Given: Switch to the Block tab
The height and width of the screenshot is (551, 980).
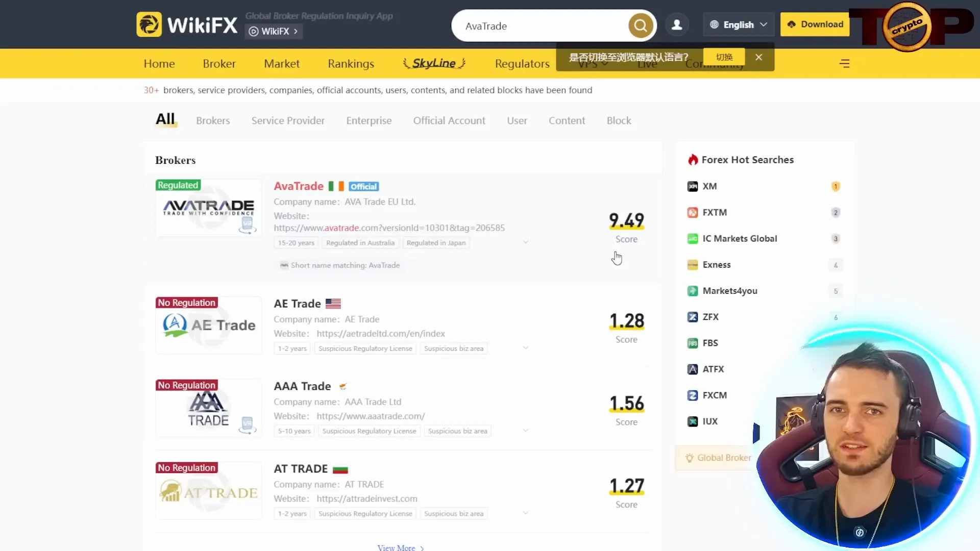Looking at the screenshot, I should point(619,121).
